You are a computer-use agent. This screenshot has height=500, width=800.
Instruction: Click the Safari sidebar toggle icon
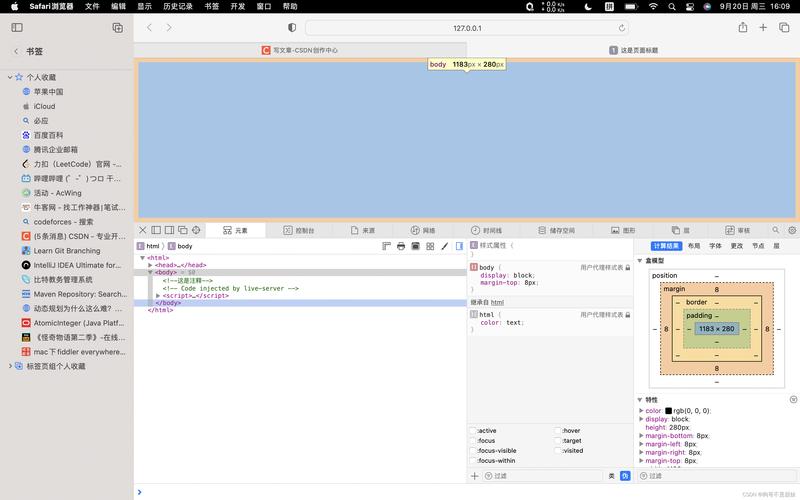[x=117, y=28]
